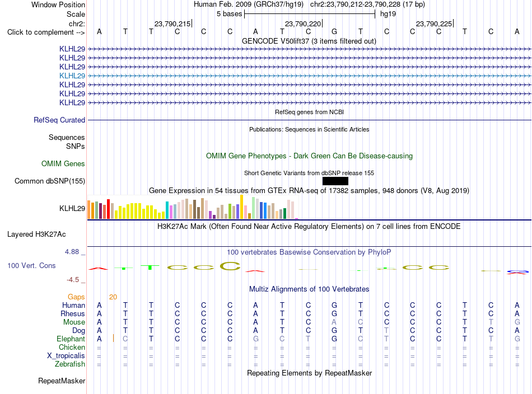
Task: Click the -4.5 PhyloP lower scale value
Action: click(x=73, y=280)
